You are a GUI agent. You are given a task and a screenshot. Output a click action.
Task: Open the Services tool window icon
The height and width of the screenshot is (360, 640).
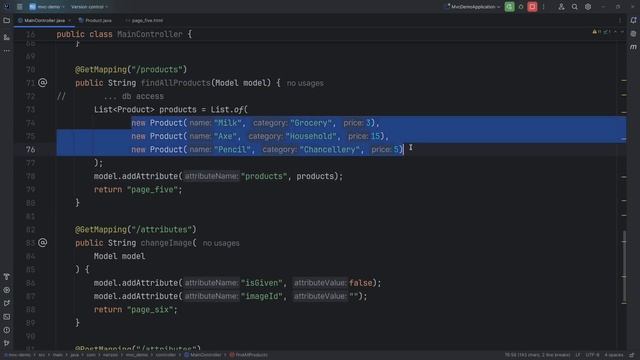7,290
